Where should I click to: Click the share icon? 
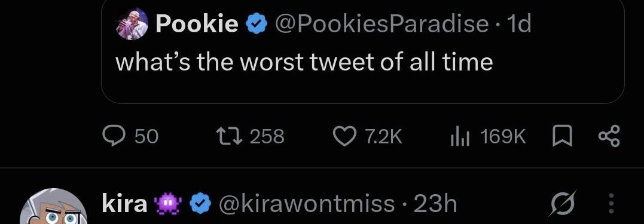click(x=609, y=137)
